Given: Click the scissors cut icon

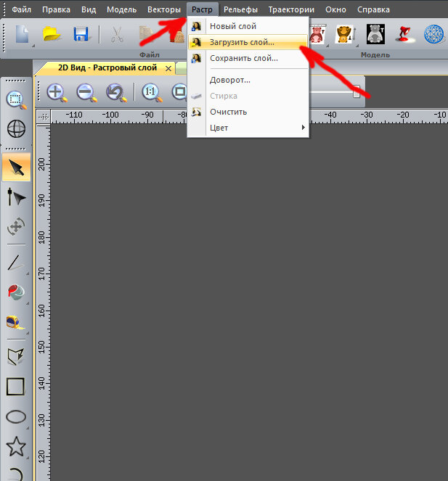Looking at the screenshot, I should click(117, 34).
